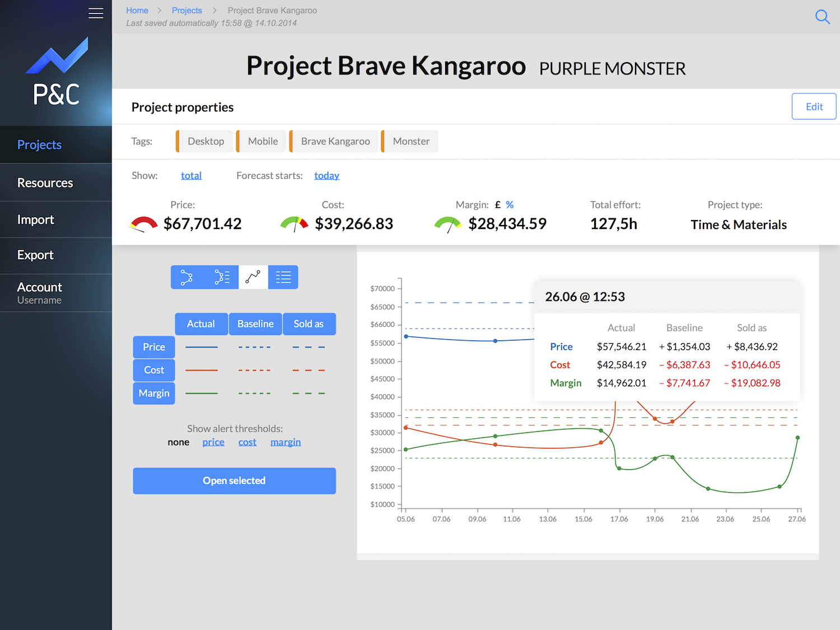Switch margin display to percent

(x=510, y=205)
